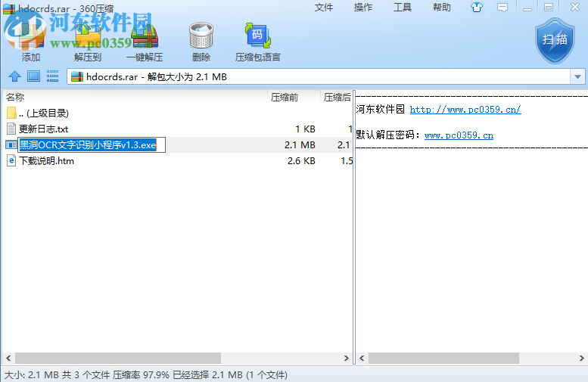
Task: Open the feedback message icon in title bar
Action: [502, 8]
